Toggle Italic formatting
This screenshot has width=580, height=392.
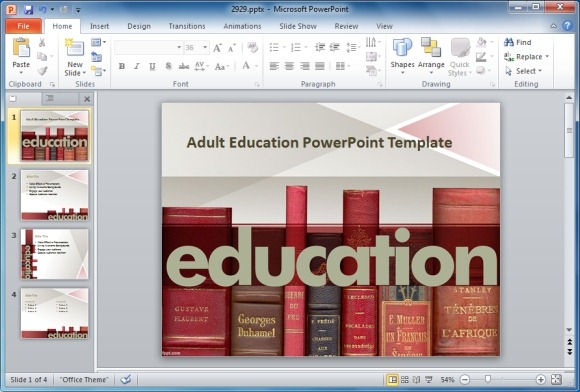(x=137, y=67)
